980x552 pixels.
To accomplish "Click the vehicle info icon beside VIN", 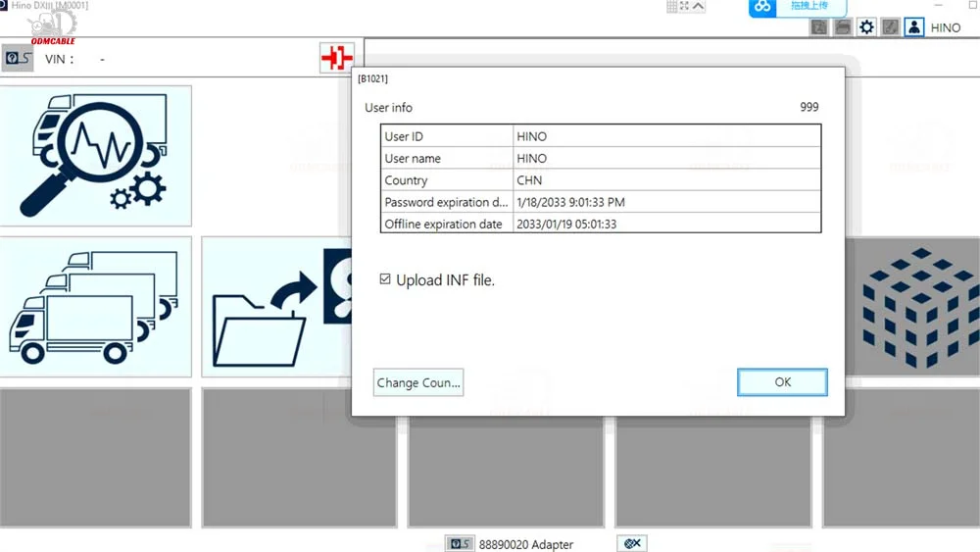I will point(19,59).
